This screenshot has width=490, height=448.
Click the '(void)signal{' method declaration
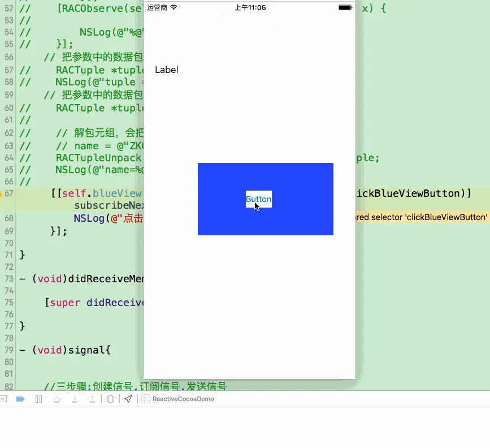click(71, 350)
